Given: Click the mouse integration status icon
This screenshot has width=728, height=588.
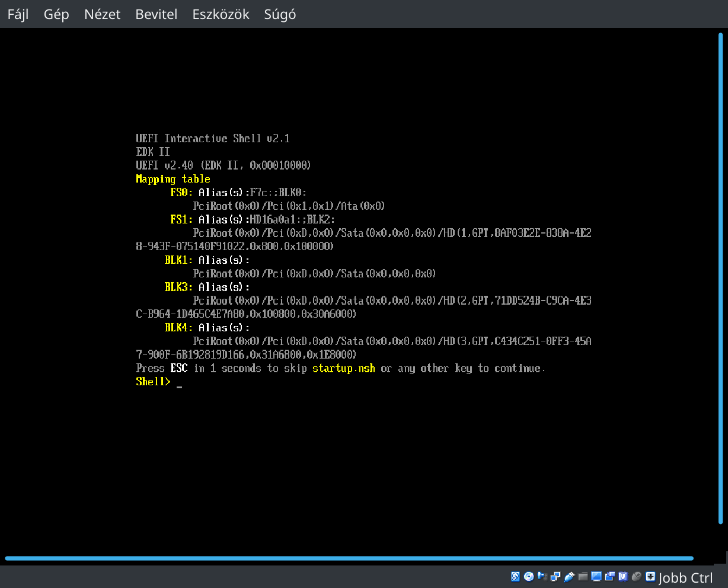Looking at the screenshot, I should pyautogui.click(x=636, y=576).
